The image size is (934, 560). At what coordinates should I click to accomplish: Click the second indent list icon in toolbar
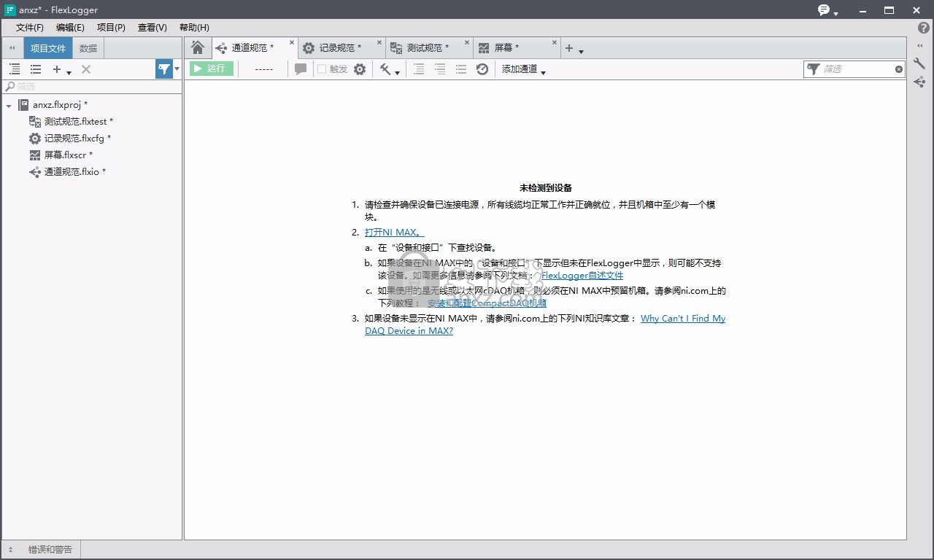point(440,69)
